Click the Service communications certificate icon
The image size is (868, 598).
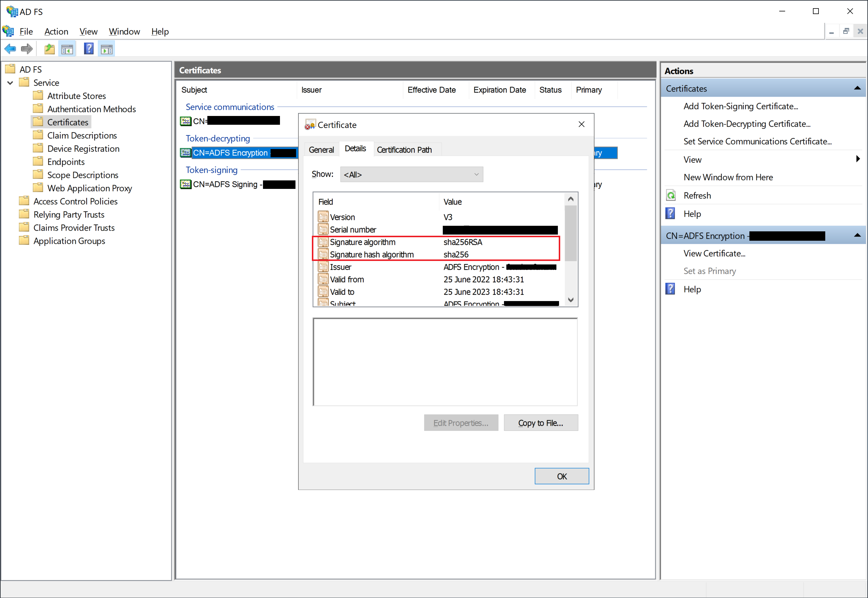tap(185, 121)
